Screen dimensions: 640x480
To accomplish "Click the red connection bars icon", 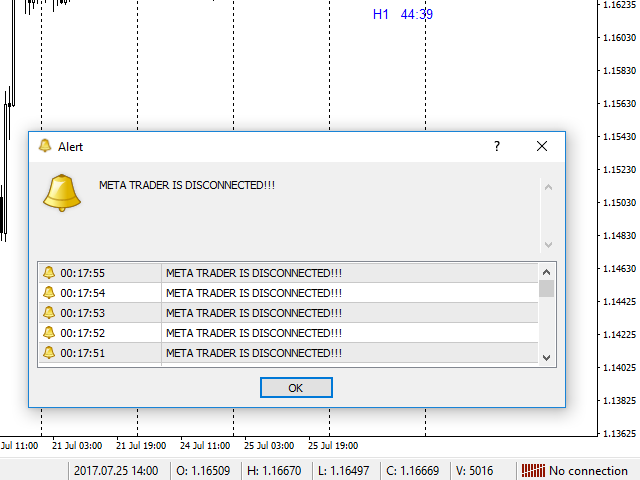I will pyautogui.click(x=532, y=471).
